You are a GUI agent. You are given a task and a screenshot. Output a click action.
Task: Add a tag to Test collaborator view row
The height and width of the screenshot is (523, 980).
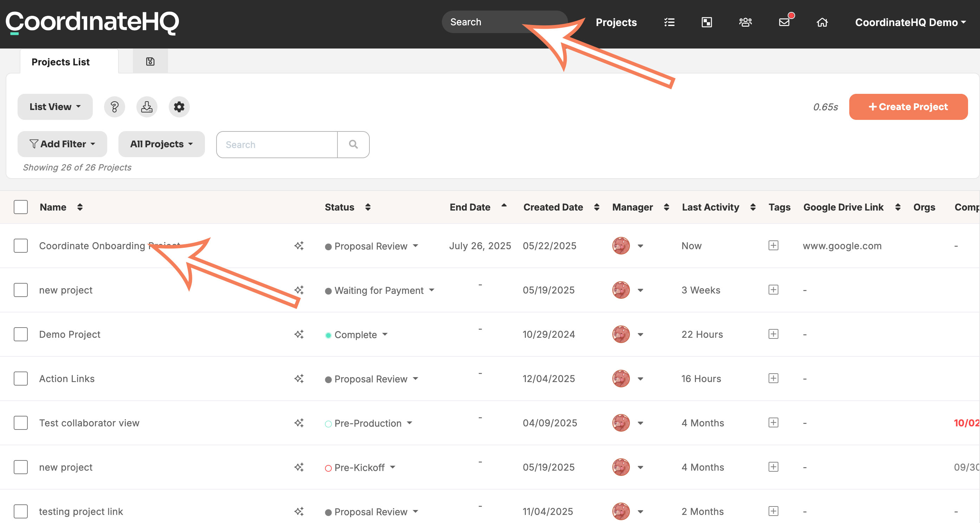click(773, 422)
